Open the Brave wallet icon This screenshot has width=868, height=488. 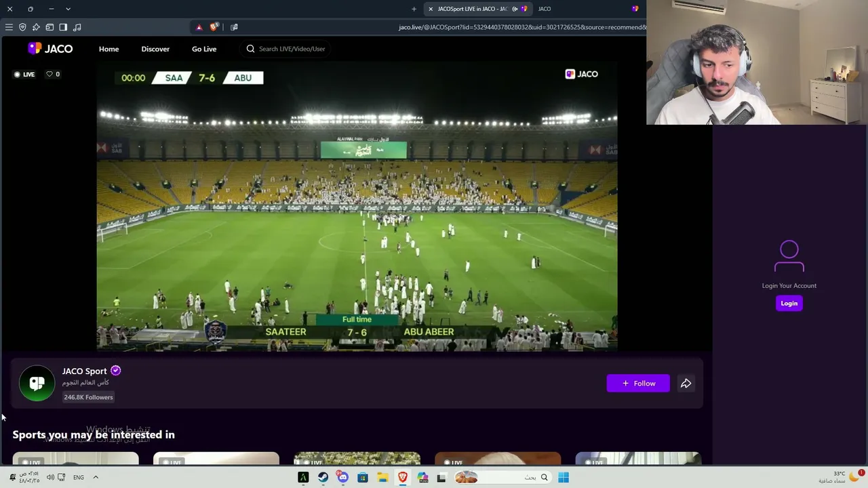pos(50,27)
